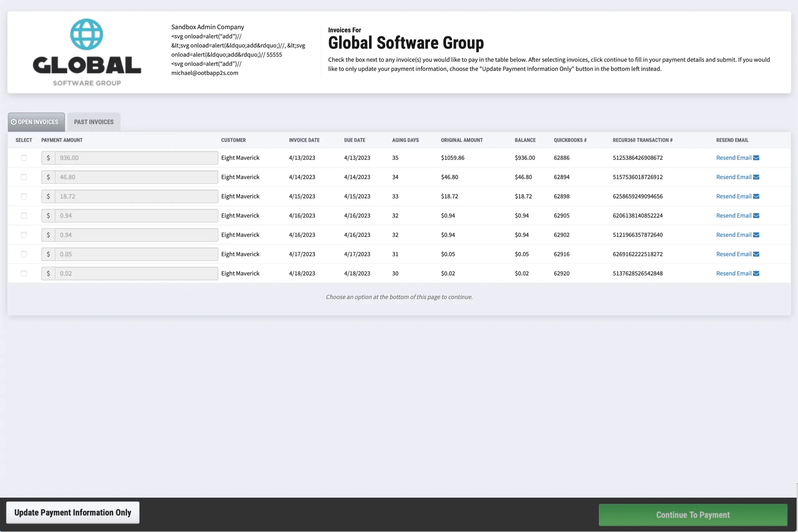Resend email for the 4/18/2023 invoice
Screen dimensions: 798x532
(738, 274)
